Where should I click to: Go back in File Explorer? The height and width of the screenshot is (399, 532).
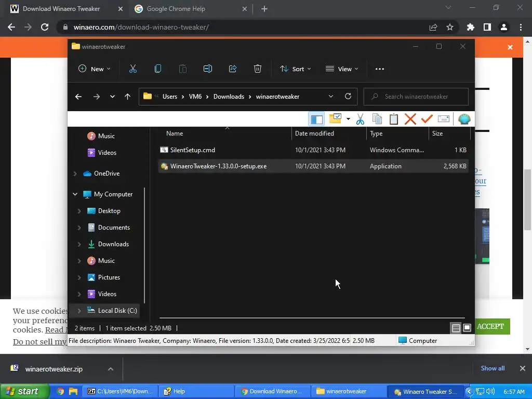pyautogui.click(x=78, y=97)
